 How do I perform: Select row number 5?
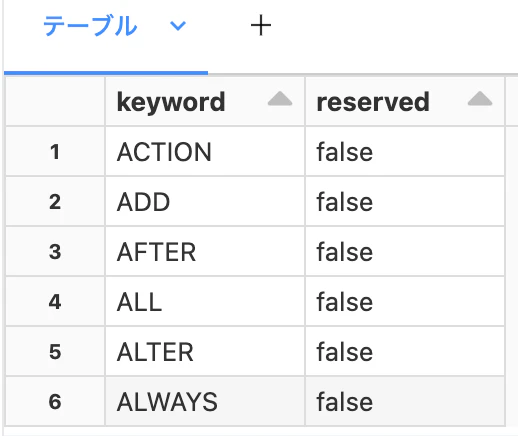pos(55,351)
